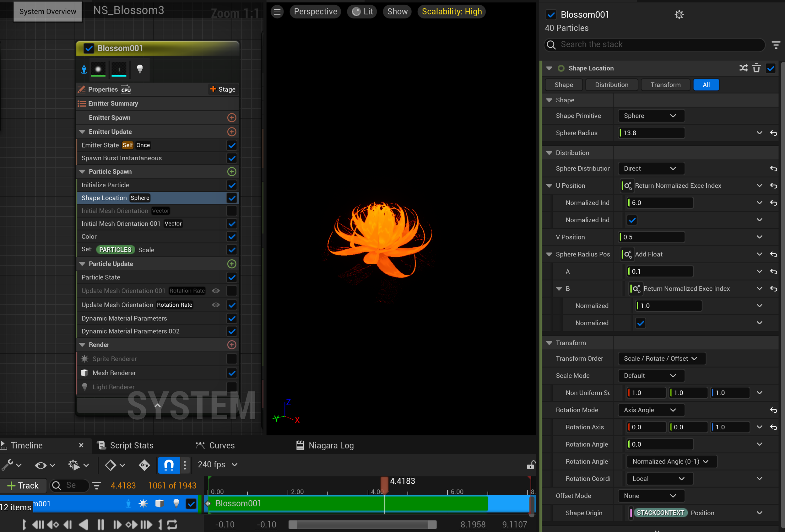The width and height of the screenshot is (785, 532).
Task: Click the Scalability: High button
Action: click(x=451, y=12)
